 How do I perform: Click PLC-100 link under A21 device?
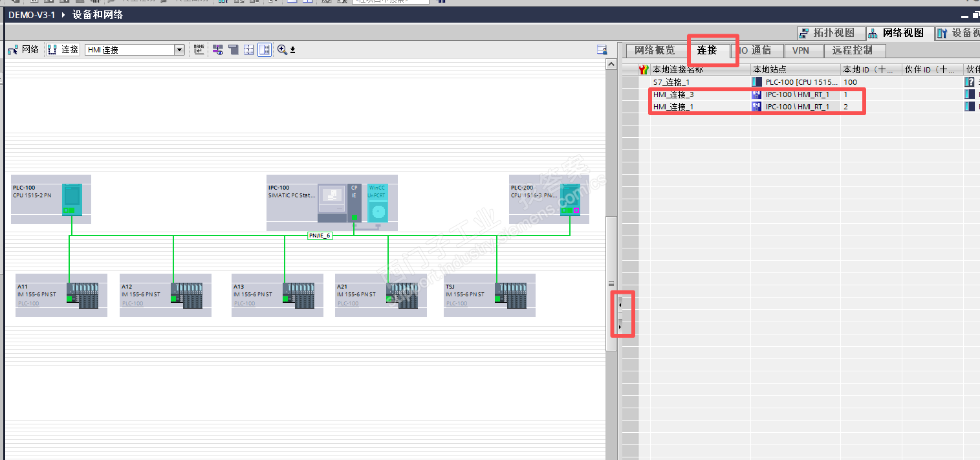348,303
